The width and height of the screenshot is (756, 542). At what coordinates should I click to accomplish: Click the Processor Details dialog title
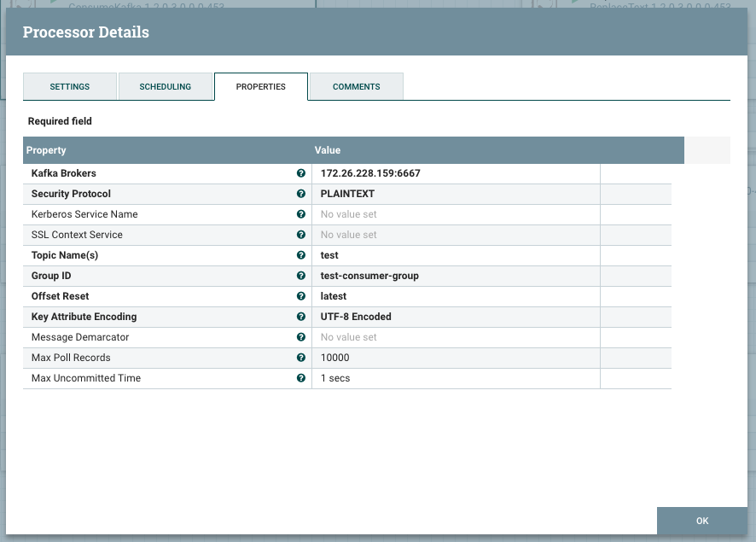86,32
